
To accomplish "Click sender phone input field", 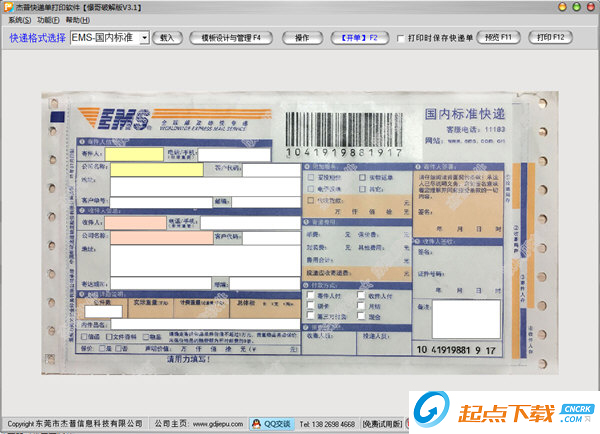I will pyautogui.click(x=234, y=155).
